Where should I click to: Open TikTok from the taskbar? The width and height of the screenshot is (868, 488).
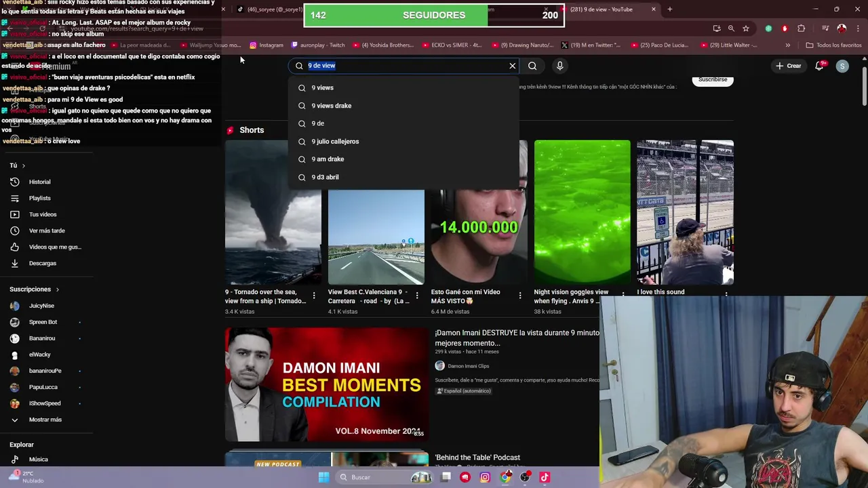(x=545, y=477)
